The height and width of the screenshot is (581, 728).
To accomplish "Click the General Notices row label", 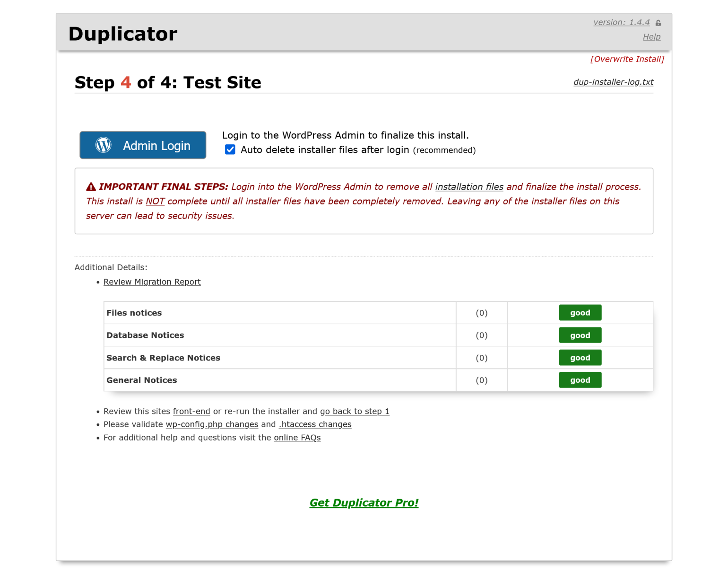I will pos(142,380).
